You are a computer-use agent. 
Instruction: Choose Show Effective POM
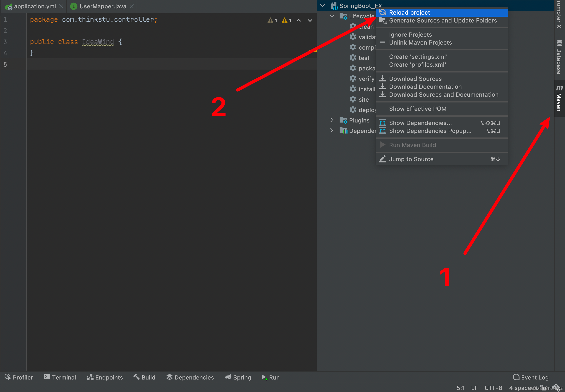tap(418, 109)
